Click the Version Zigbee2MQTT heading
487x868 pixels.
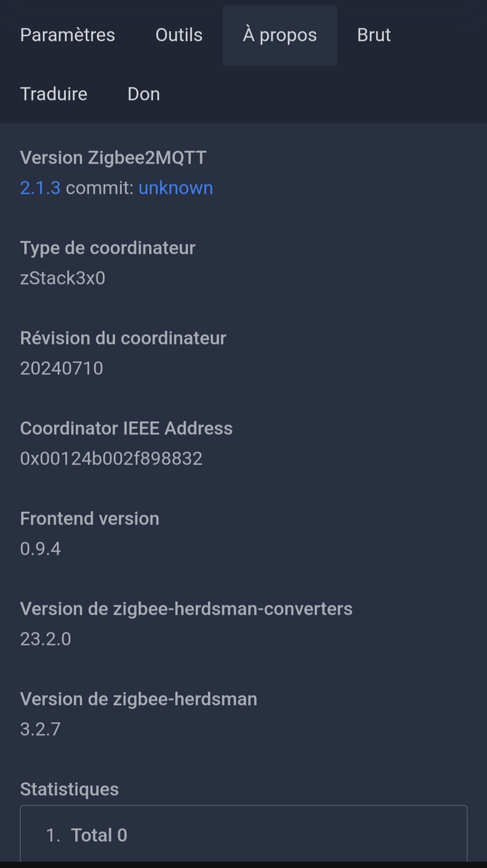click(113, 158)
